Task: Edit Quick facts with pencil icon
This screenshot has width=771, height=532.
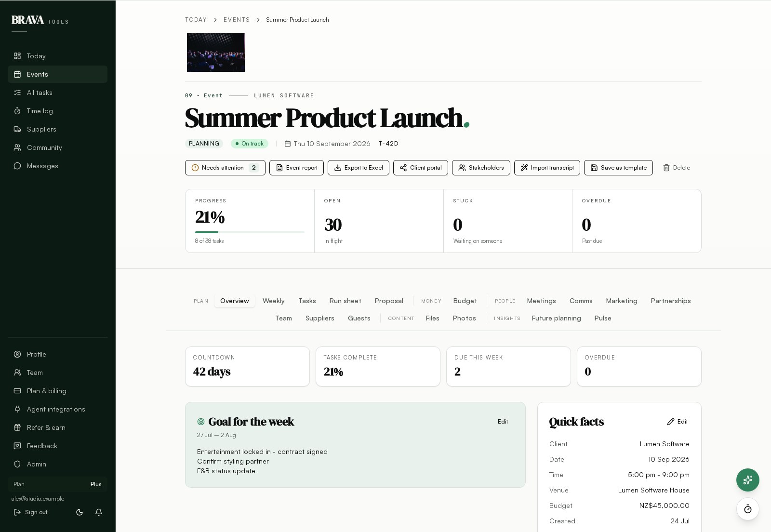Action: click(678, 422)
